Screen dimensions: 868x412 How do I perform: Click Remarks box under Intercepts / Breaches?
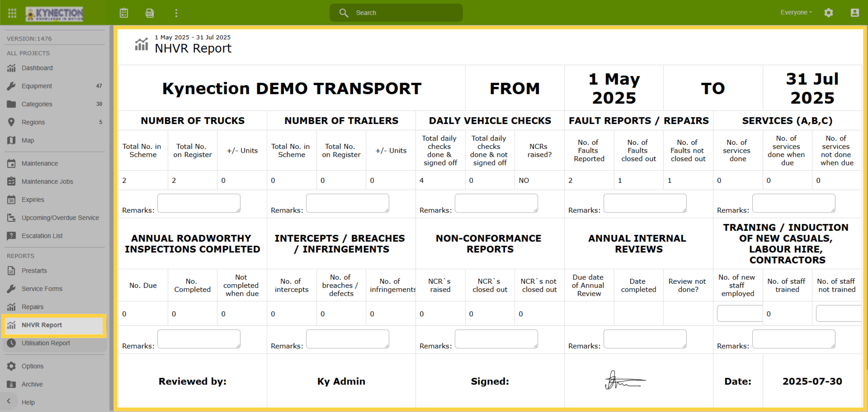pos(348,339)
